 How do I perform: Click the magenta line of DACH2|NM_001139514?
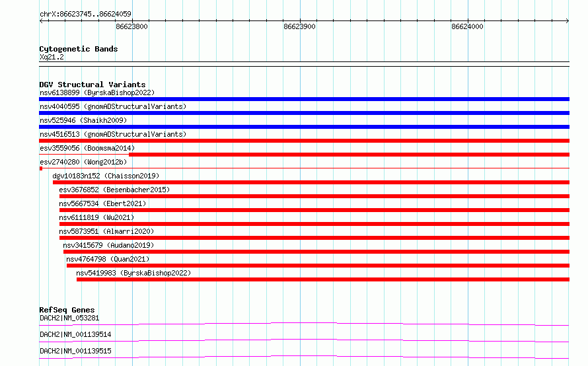[304, 340]
